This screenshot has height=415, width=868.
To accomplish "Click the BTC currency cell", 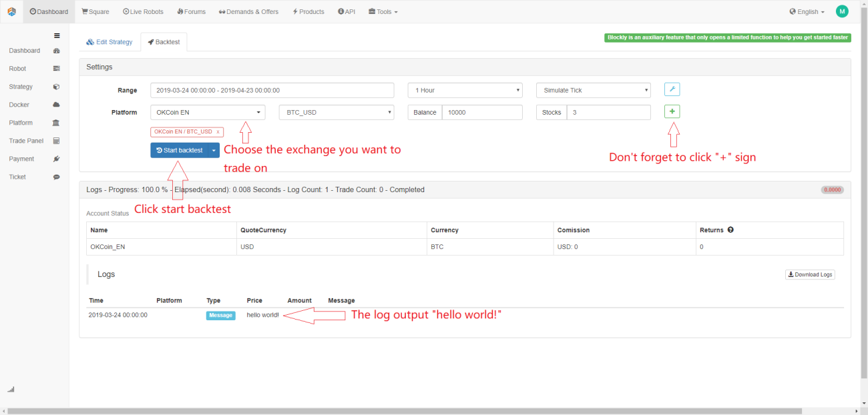I will point(490,247).
